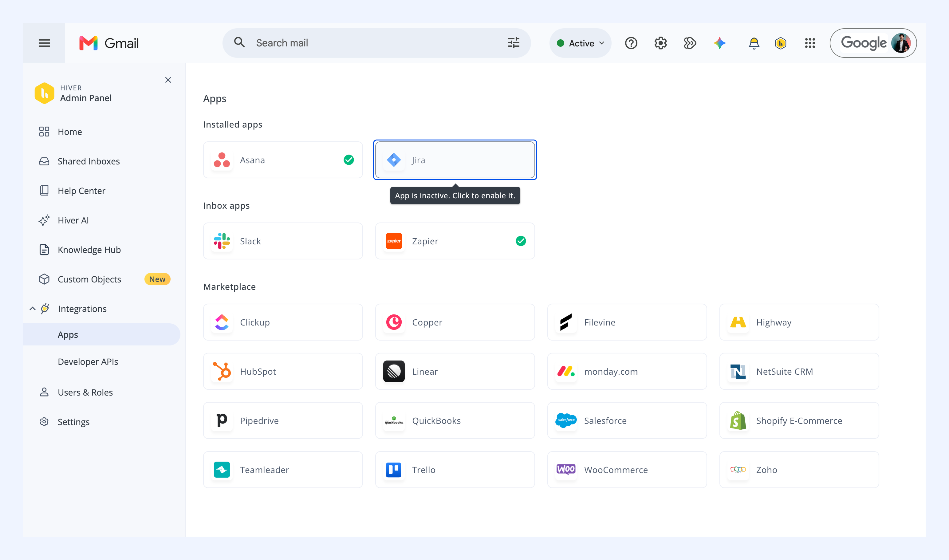Select the monday.com marketplace icon

point(566,371)
